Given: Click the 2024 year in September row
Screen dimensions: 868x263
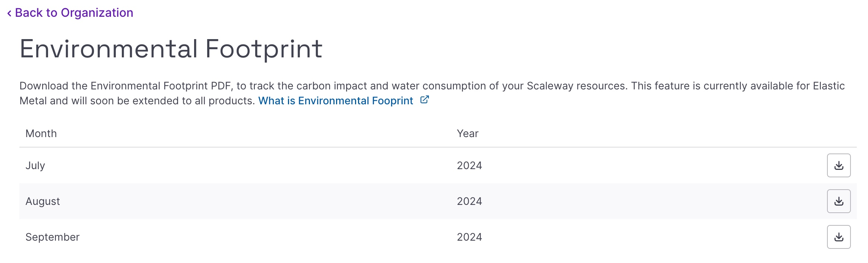Looking at the screenshot, I should pyautogui.click(x=469, y=237).
